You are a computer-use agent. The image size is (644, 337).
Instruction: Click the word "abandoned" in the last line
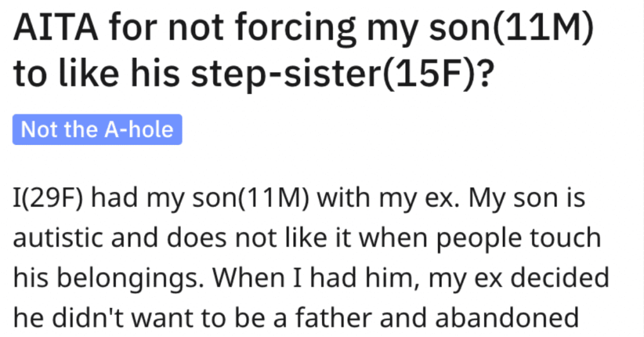[x=507, y=317]
